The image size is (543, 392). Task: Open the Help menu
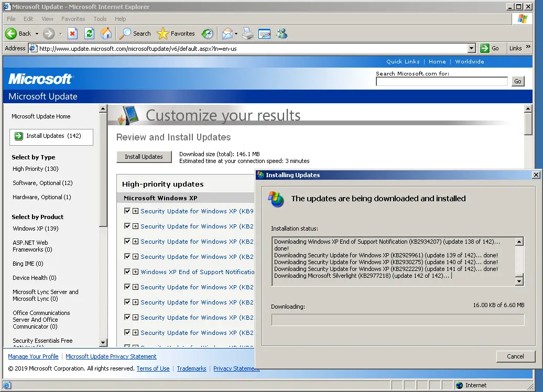120,19
